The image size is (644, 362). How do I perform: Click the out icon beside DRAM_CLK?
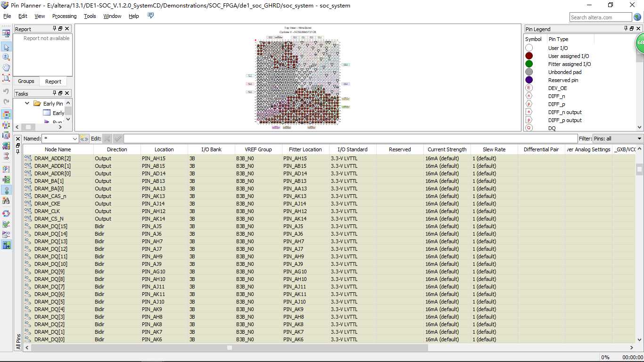(28, 211)
